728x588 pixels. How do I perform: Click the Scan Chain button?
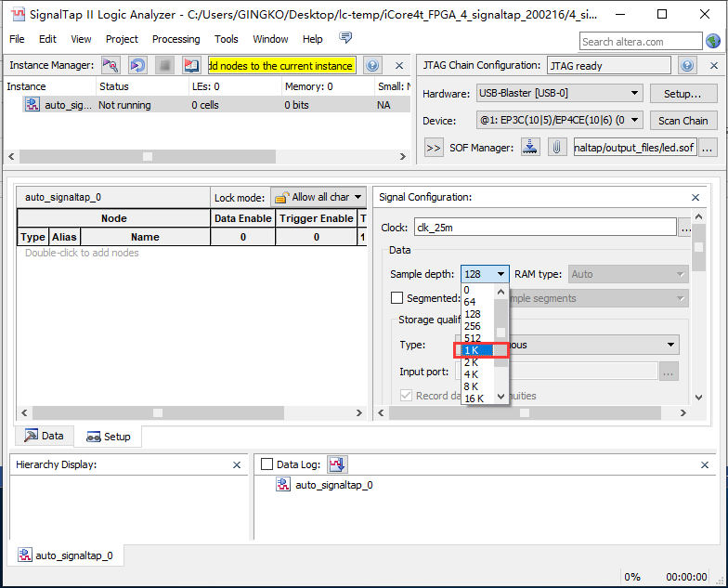(x=682, y=121)
